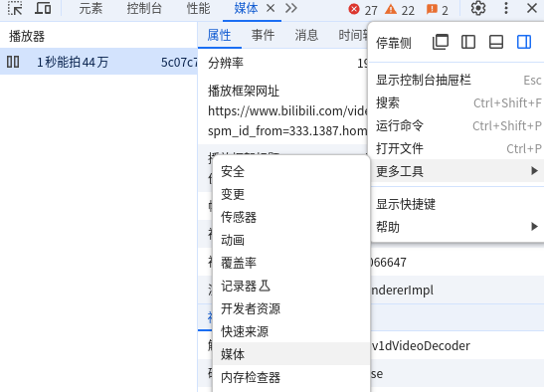
Task: Undock DevTools into separate window
Action: [441, 42]
